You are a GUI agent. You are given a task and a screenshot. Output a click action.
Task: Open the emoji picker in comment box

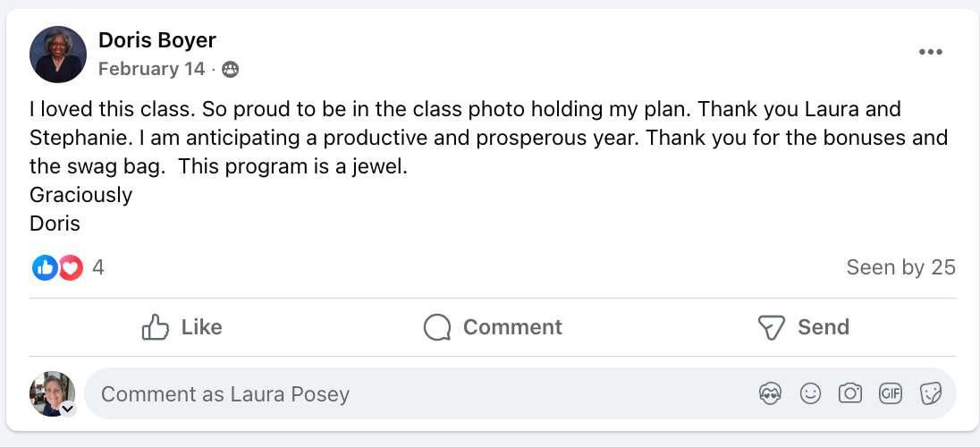[810, 393]
